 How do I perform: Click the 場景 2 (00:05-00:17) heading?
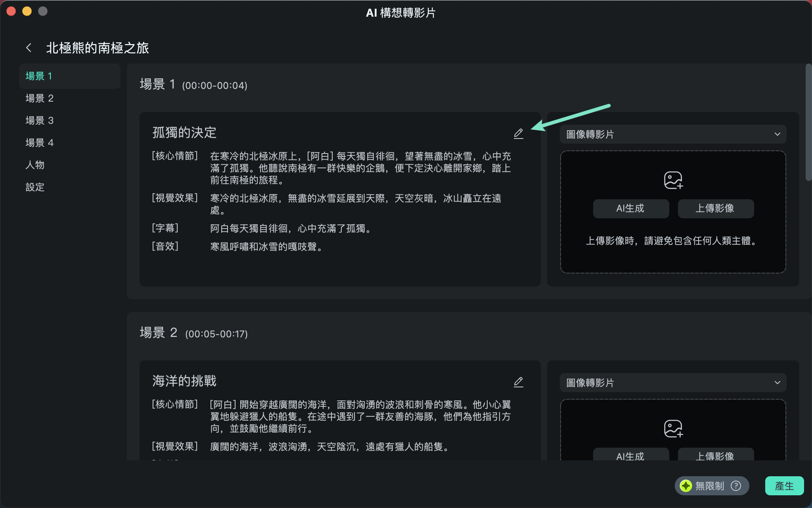pos(194,333)
